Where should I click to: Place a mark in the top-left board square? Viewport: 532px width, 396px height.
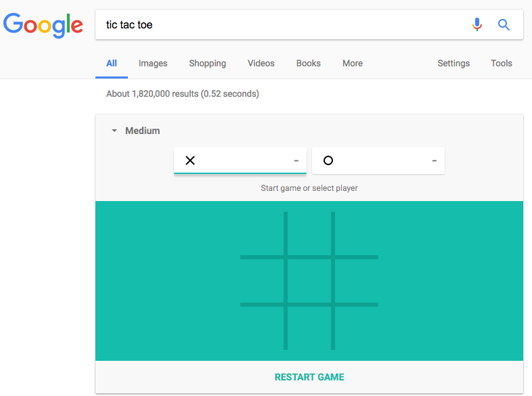262,234
